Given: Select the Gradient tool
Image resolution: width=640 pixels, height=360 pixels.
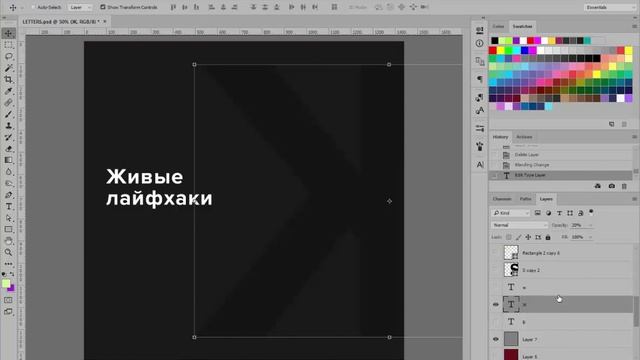Looking at the screenshot, I should pos(9,160).
